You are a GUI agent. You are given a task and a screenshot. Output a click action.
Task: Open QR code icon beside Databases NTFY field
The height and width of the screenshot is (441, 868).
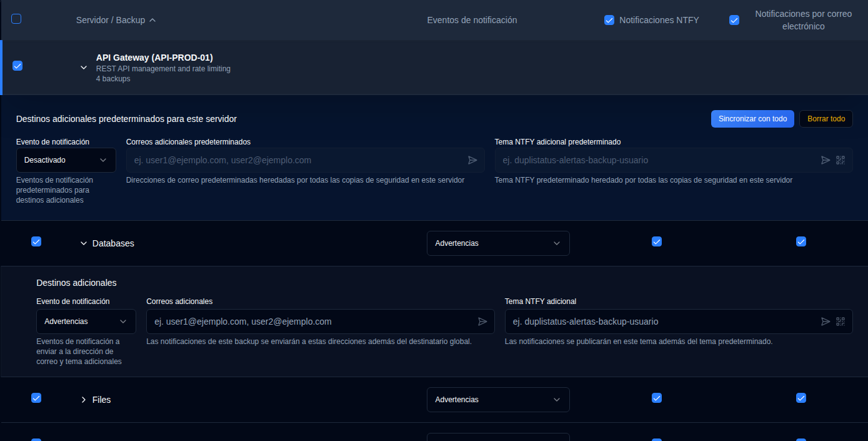841,321
